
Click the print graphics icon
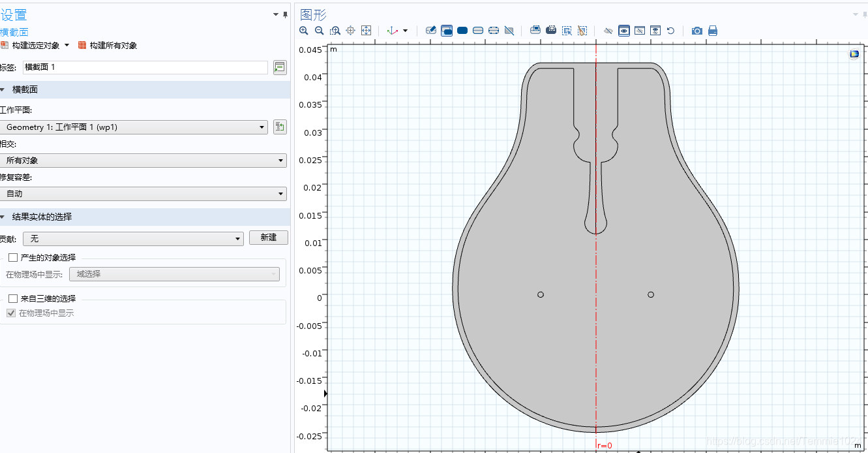coord(713,31)
